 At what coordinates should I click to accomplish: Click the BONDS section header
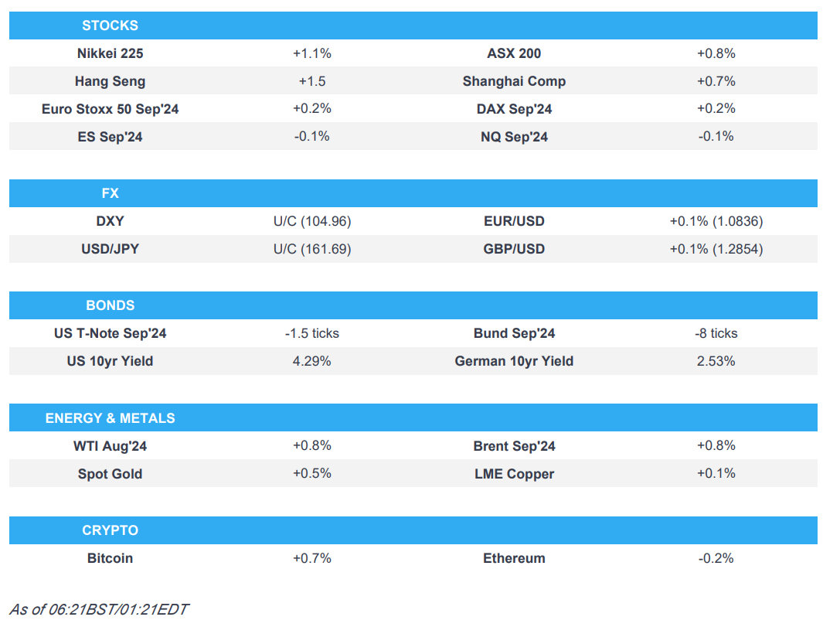(x=110, y=305)
